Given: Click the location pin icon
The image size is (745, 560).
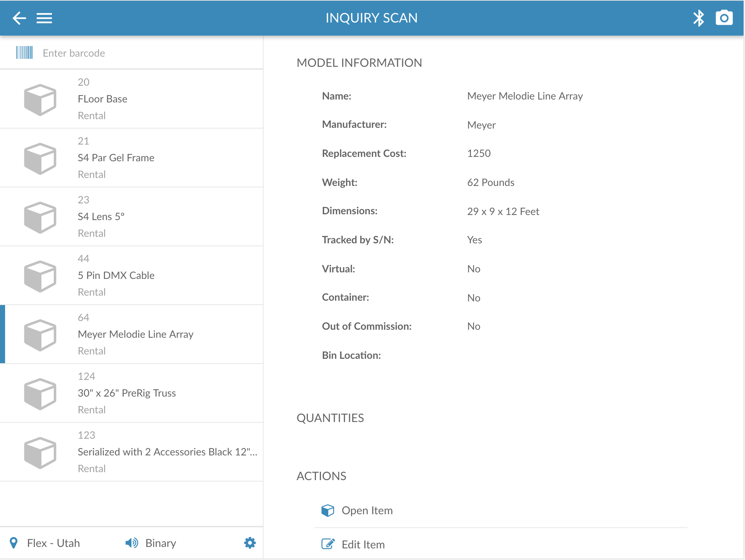Looking at the screenshot, I should (14, 543).
